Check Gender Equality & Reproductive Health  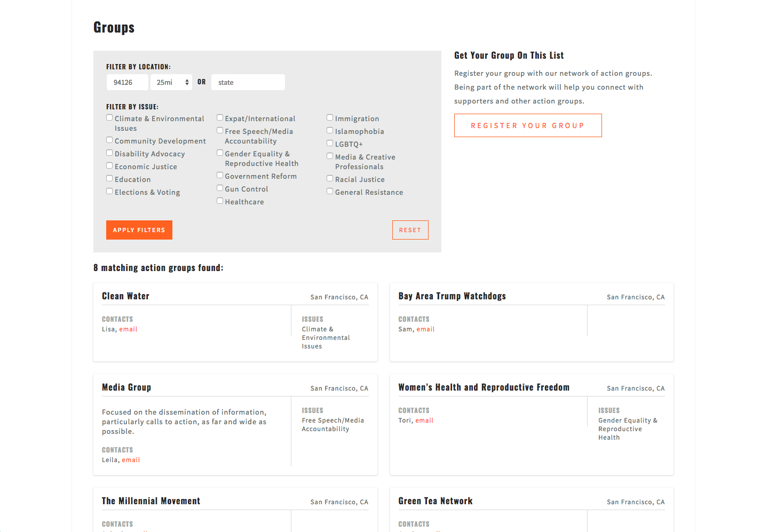pos(220,153)
